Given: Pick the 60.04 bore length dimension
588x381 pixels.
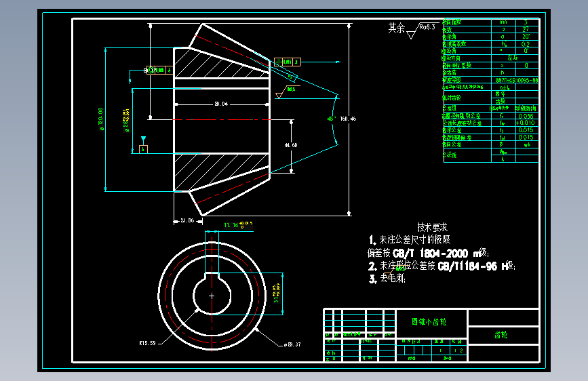Looking at the screenshot, I should (x=221, y=104).
